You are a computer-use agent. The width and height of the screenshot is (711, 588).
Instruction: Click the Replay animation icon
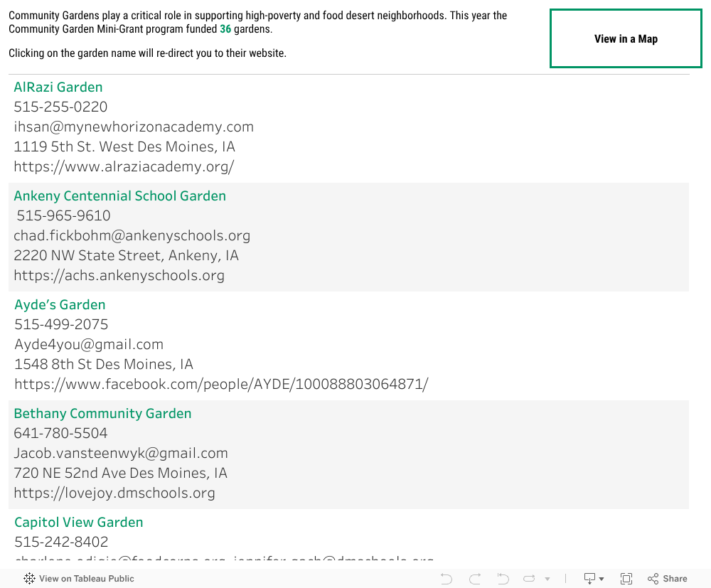coord(530,579)
